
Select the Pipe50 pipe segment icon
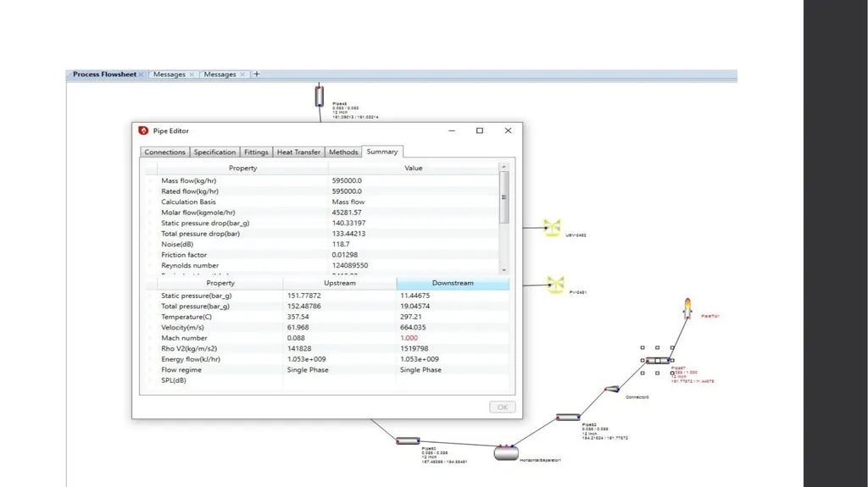(x=408, y=440)
